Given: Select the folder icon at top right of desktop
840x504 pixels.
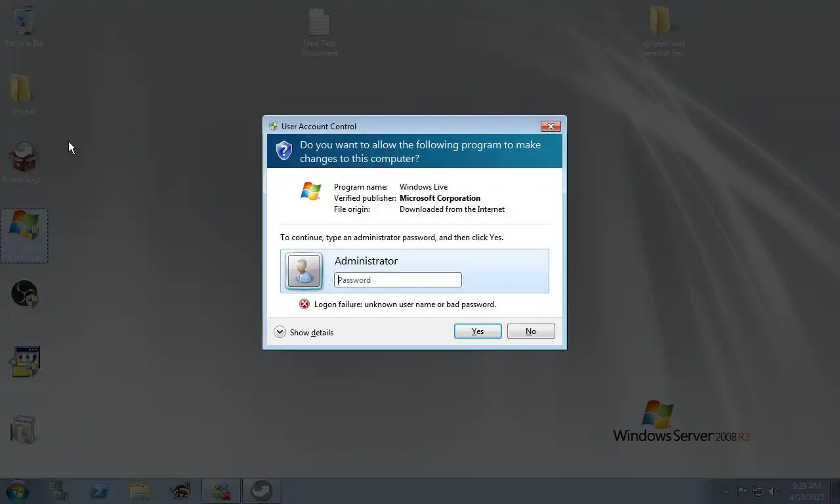Looking at the screenshot, I should 663,31.
